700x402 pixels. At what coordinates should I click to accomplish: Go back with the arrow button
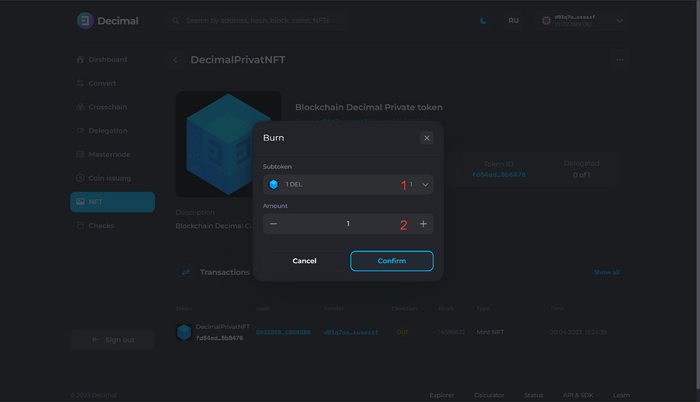coord(175,60)
